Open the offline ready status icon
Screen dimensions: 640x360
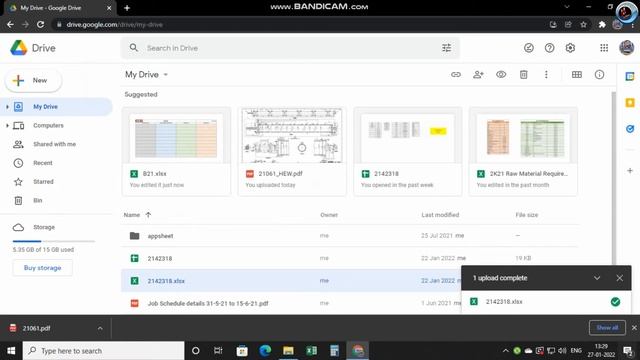[x=529, y=48]
